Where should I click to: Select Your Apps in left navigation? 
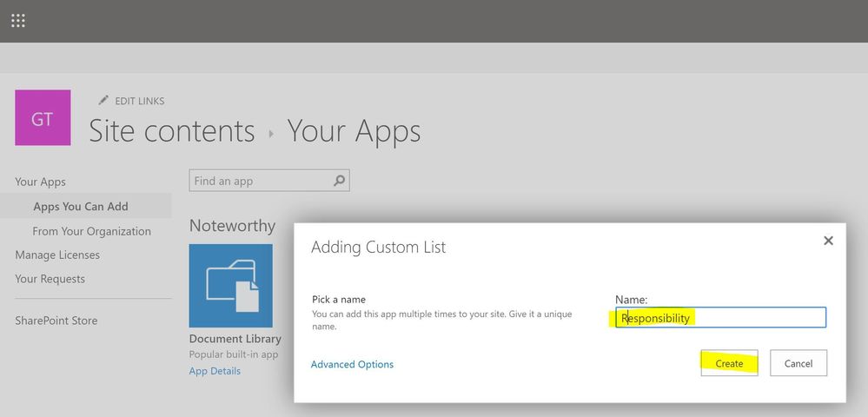click(41, 182)
